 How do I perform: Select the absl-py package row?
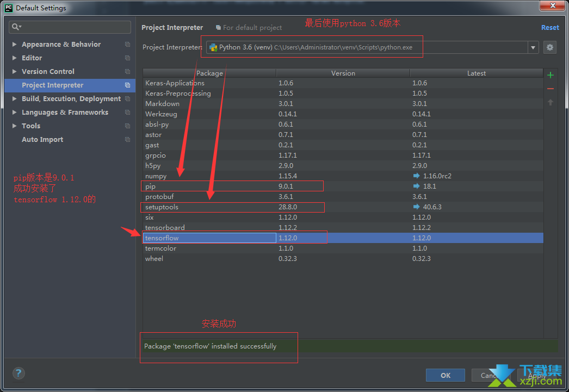[x=343, y=125]
